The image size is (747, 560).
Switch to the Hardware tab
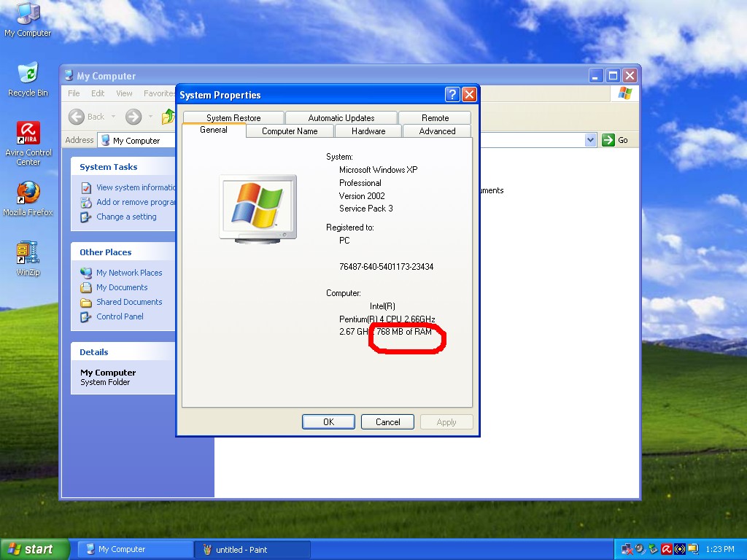coord(368,131)
